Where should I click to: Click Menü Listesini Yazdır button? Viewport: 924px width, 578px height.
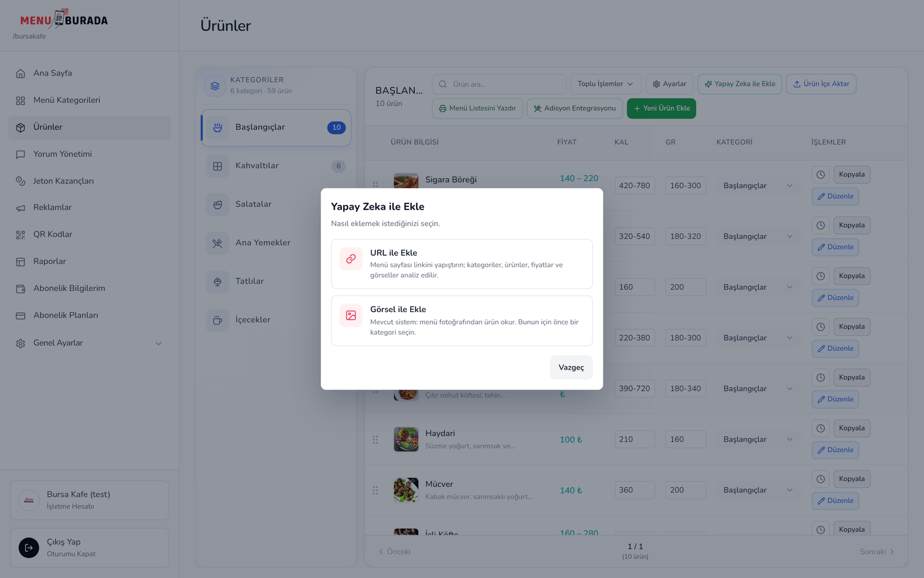pyautogui.click(x=478, y=109)
